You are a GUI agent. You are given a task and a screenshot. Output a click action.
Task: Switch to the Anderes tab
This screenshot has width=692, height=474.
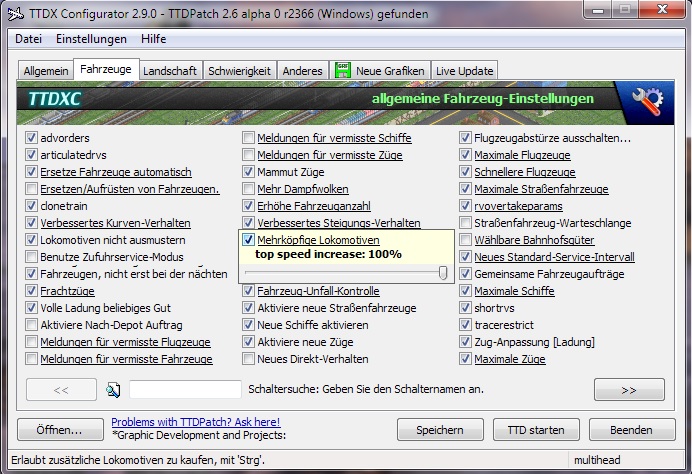coord(302,71)
